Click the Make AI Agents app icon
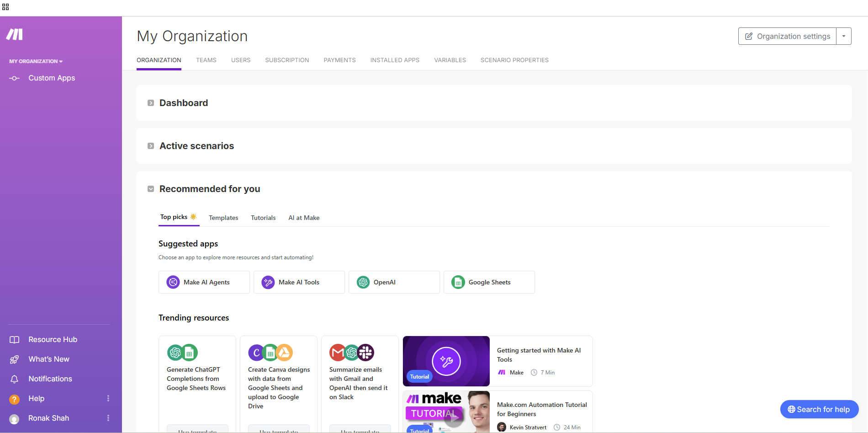The width and height of the screenshot is (868, 433). (173, 282)
